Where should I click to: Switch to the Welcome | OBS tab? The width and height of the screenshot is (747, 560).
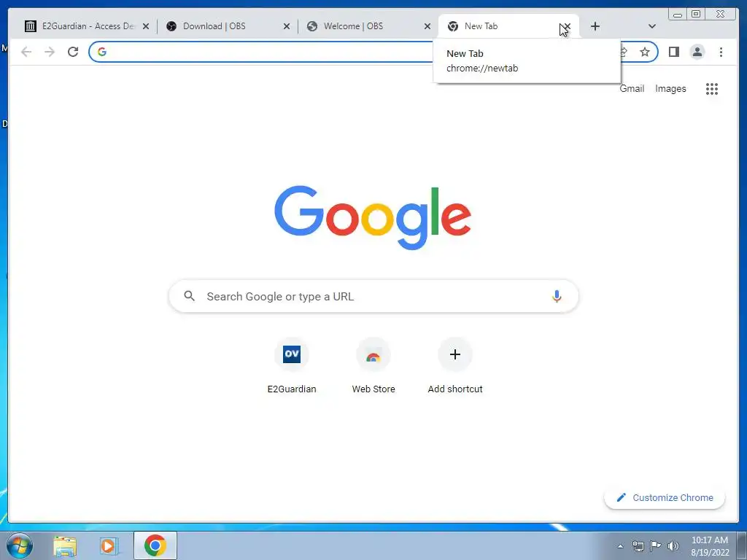pos(367,26)
